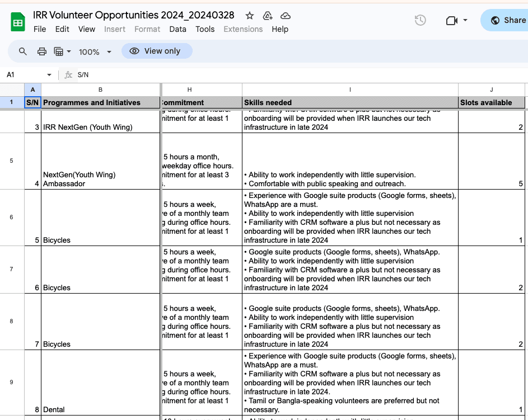
Task: Print the spreadsheet
Action: pyautogui.click(x=42, y=51)
